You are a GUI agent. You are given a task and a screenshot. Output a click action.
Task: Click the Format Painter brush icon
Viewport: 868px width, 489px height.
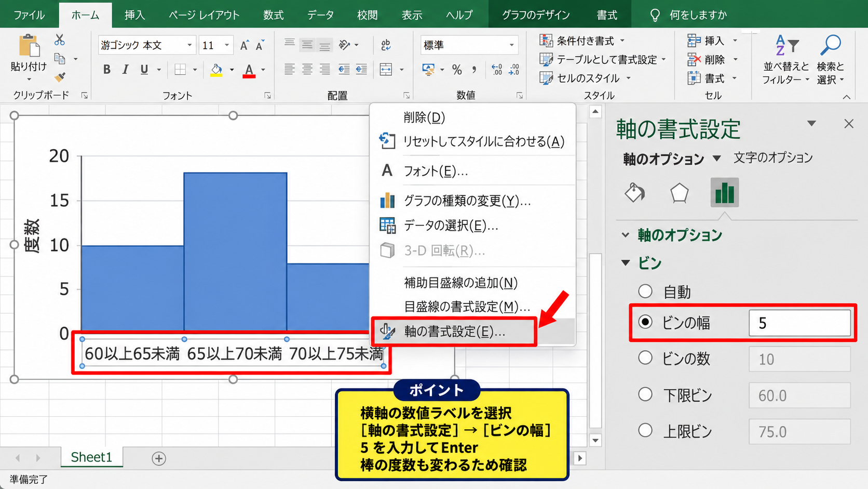point(60,77)
